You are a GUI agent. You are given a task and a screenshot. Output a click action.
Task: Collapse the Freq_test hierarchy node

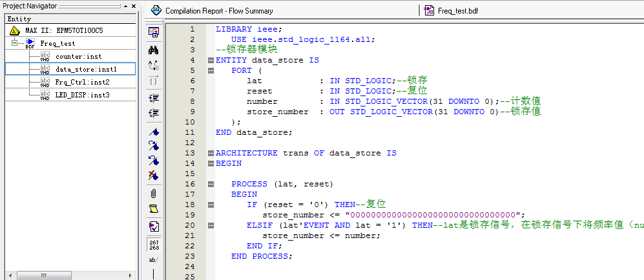[15, 43]
